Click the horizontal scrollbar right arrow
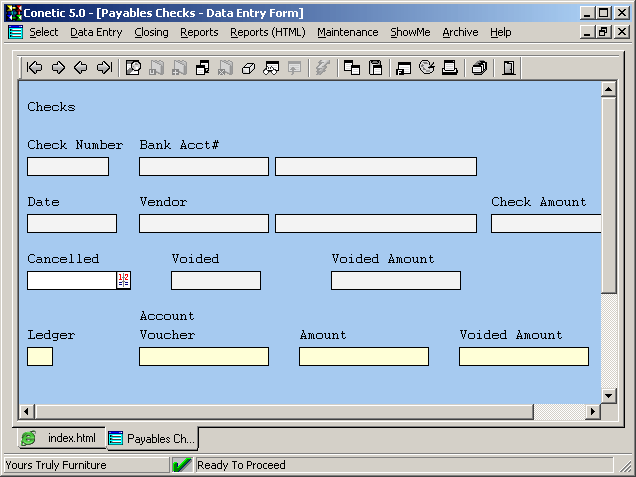This screenshot has width=636, height=477. point(592,411)
